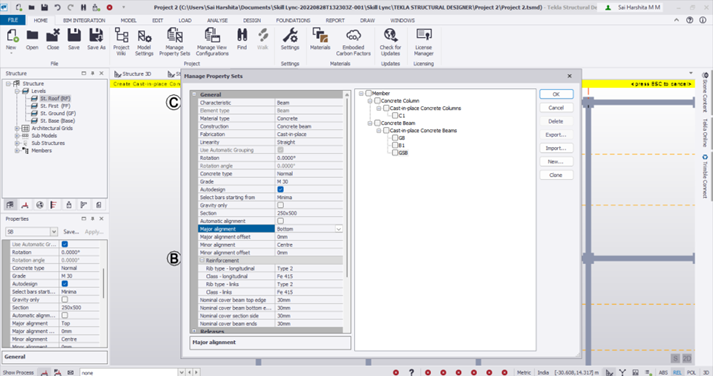This screenshot has height=376, width=713.
Task: Open the SB property set dropdown
Action: 54,232
